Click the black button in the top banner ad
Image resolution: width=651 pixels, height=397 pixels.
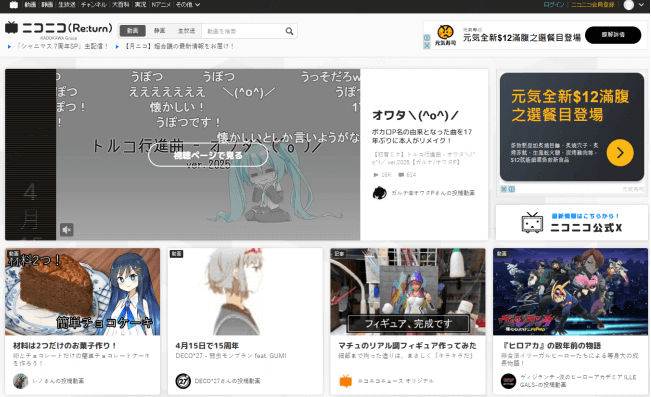point(613,35)
